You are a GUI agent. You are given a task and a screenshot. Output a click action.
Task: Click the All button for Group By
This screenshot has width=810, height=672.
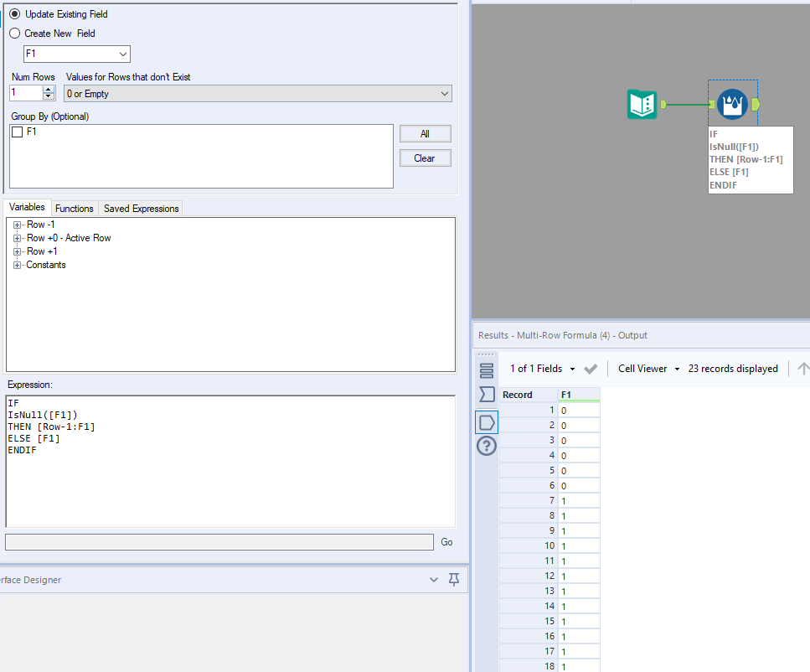pyautogui.click(x=426, y=134)
